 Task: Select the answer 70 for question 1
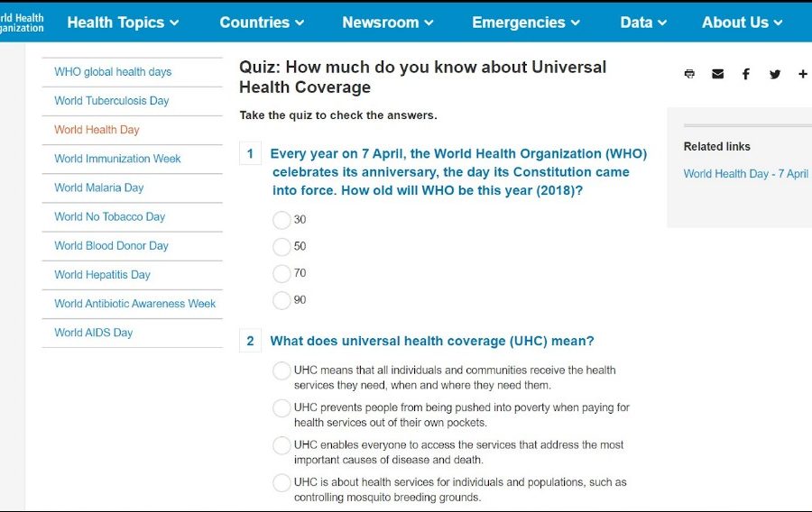coord(281,273)
